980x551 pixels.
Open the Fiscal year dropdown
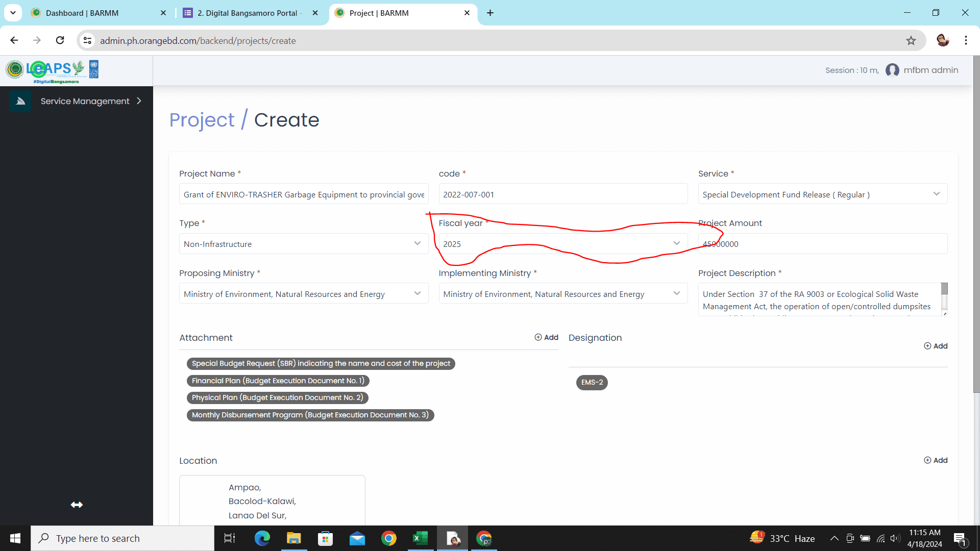point(563,244)
